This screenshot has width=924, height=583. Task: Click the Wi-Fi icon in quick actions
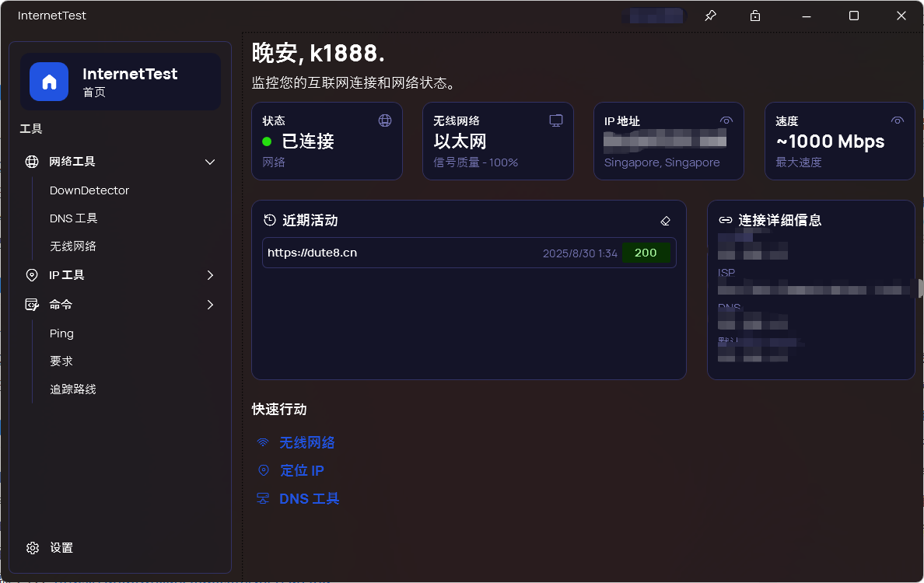point(263,442)
